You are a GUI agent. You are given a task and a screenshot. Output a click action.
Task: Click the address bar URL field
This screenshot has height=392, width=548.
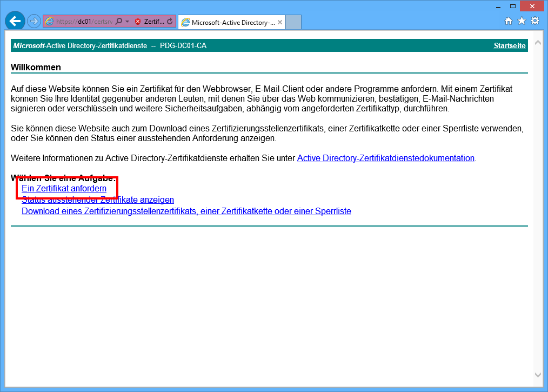(84, 22)
